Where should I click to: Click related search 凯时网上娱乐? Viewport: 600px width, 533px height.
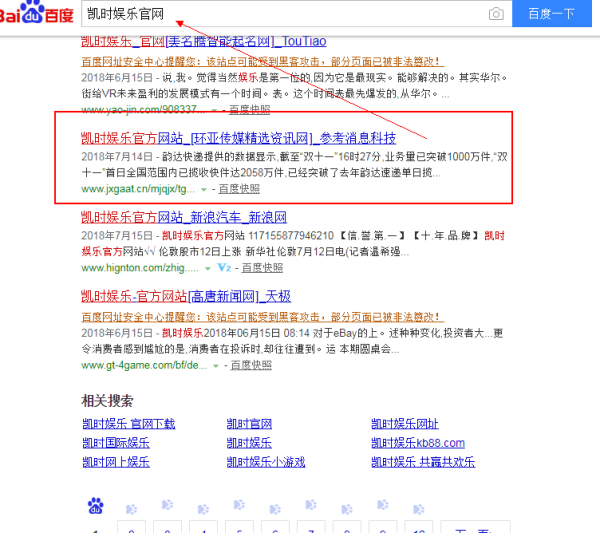click(116, 462)
